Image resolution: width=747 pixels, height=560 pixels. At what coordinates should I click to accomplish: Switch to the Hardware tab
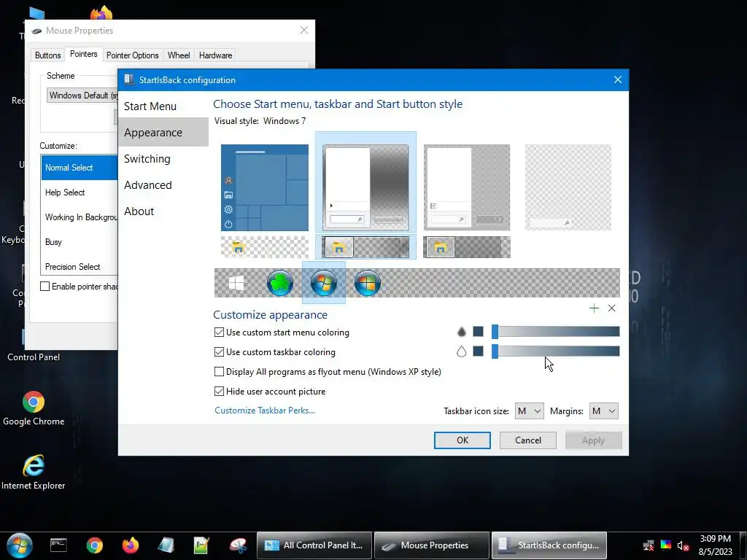(x=215, y=55)
